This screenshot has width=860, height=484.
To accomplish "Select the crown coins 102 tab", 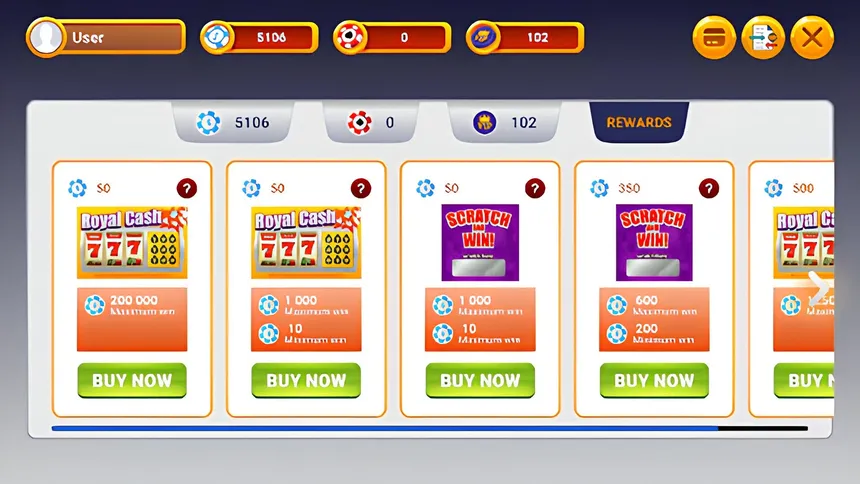I will tap(505, 122).
